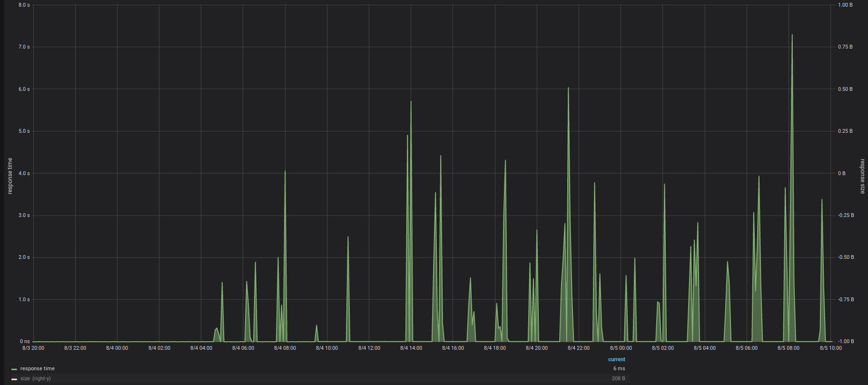868x385 pixels.
Task: Click the 6.0 s spike near 8/4 22:00
Action: (568, 88)
